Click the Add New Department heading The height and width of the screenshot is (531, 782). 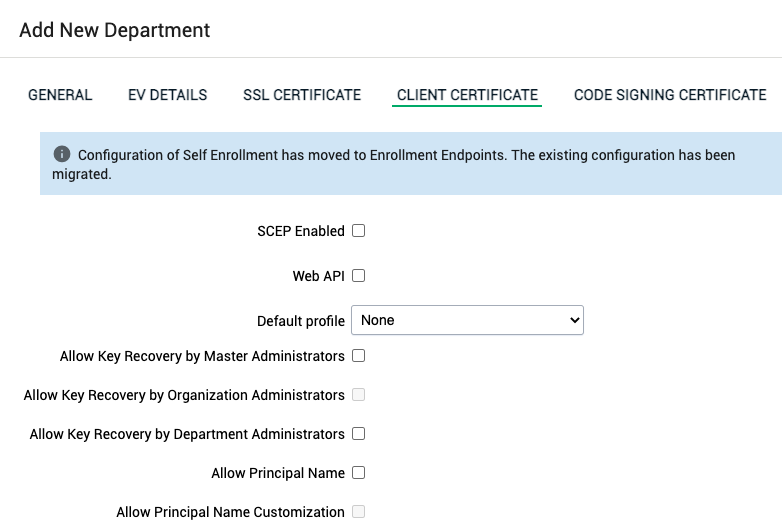[115, 30]
